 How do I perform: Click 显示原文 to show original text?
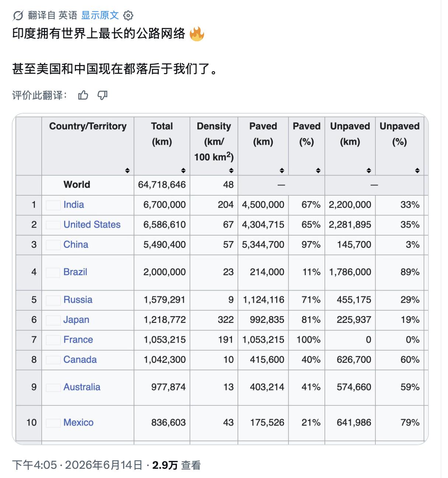100,15
